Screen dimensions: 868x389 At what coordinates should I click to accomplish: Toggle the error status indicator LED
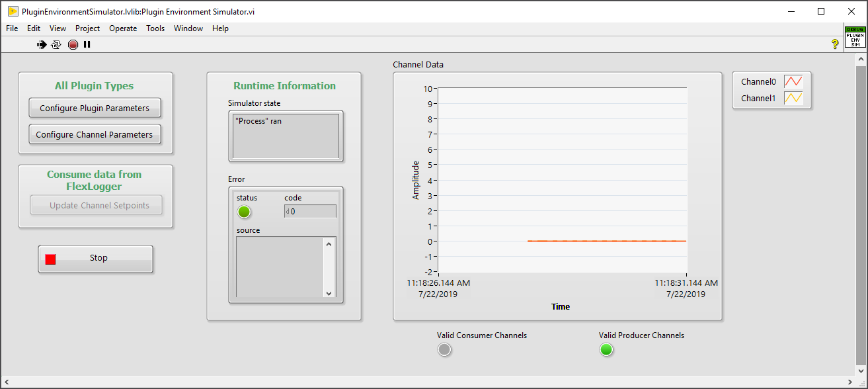click(244, 212)
